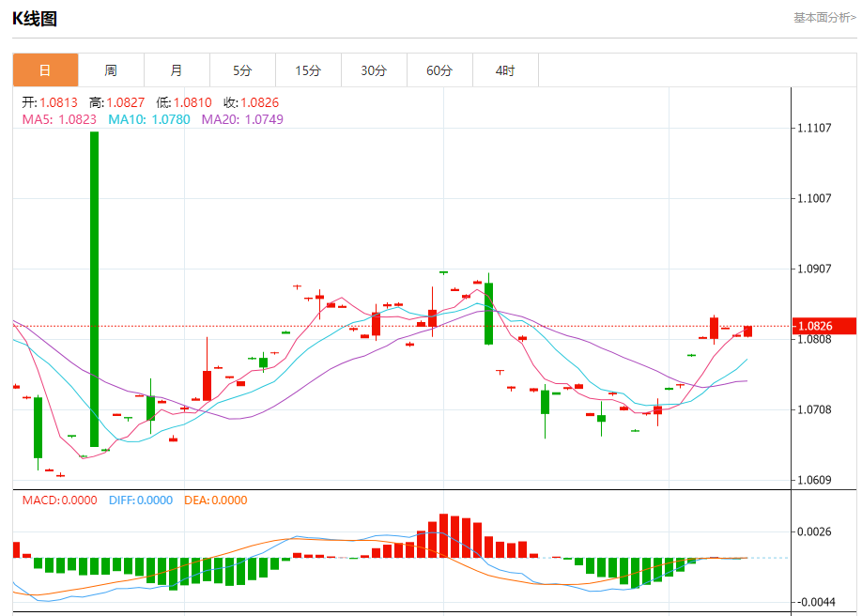Click the 1.1107 price axis label
862x616 pixels.
click(816, 128)
